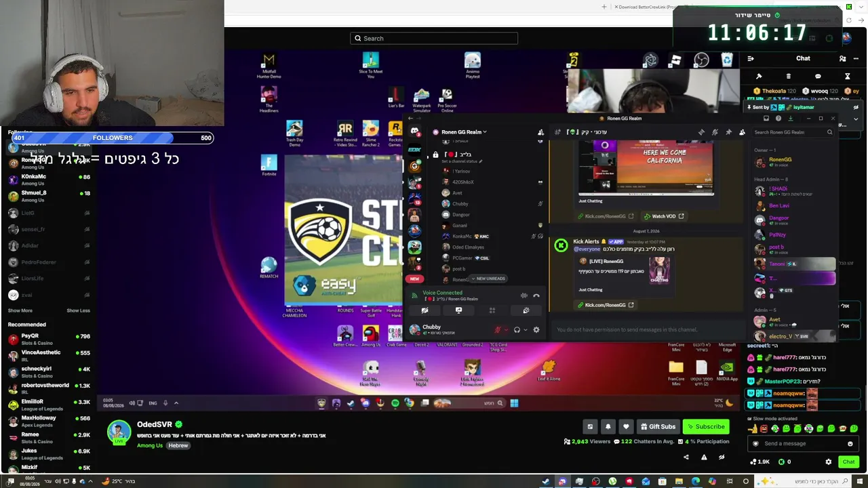Toggle theatre mode button beside bell
Image resolution: width=868 pixels, height=488 pixels.
click(590, 427)
